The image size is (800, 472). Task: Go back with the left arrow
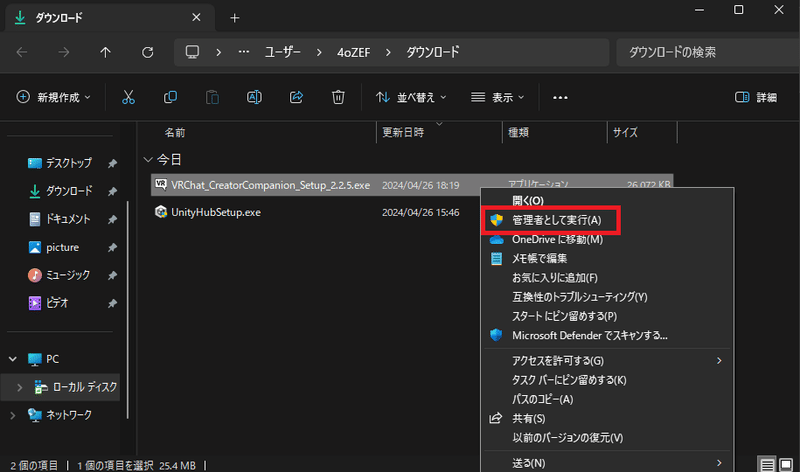pyautogui.click(x=22, y=52)
